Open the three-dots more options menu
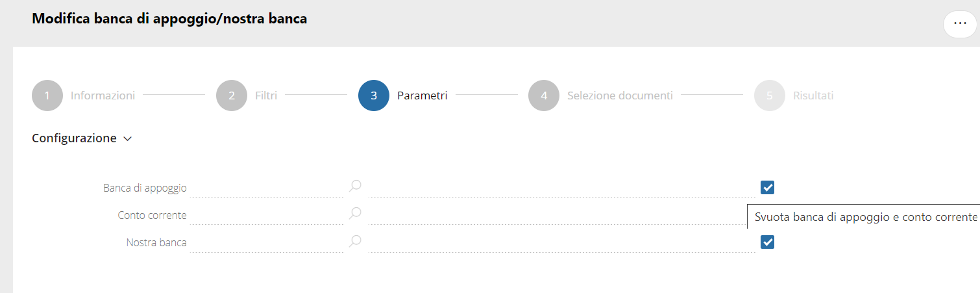980x293 pixels. click(x=960, y=23)
